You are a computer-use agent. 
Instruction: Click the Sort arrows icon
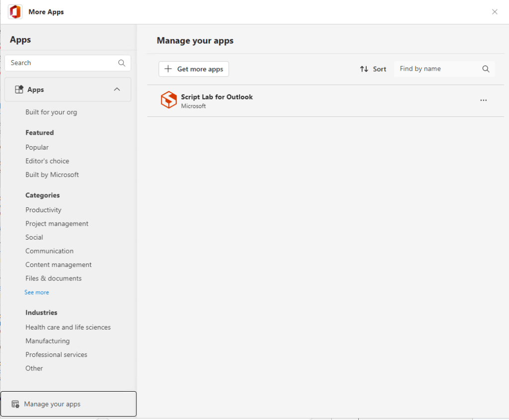click(x=364, y=69)
